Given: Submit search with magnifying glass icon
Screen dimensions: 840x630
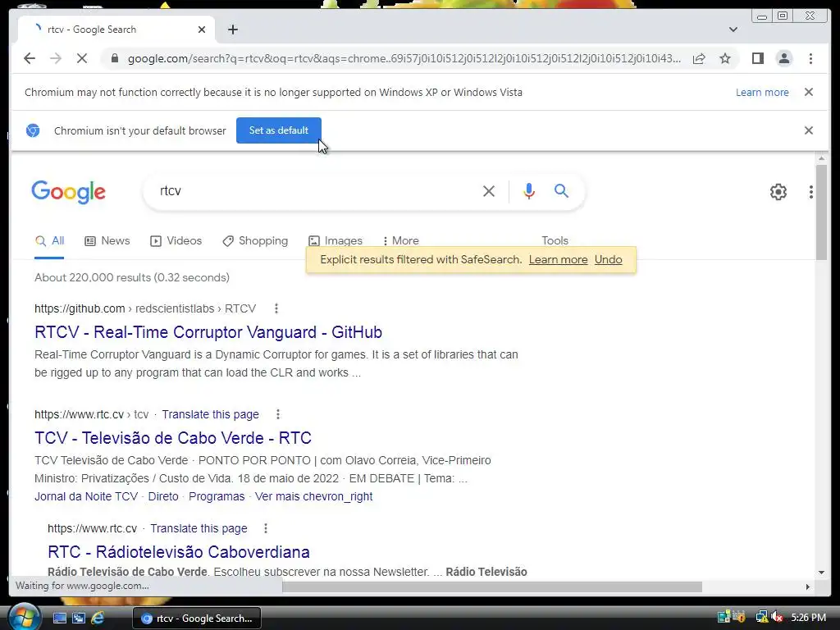Looking at the screenshot, I should (561, 190).
